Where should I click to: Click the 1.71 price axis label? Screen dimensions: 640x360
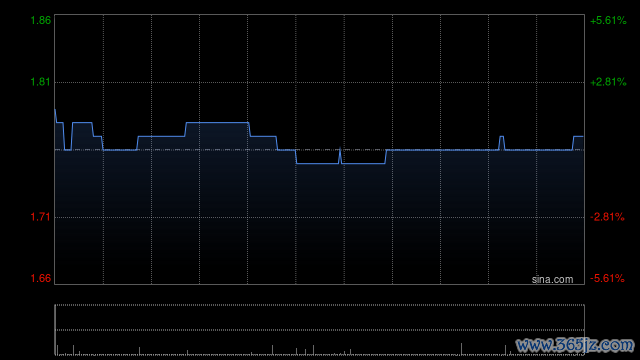41,217
